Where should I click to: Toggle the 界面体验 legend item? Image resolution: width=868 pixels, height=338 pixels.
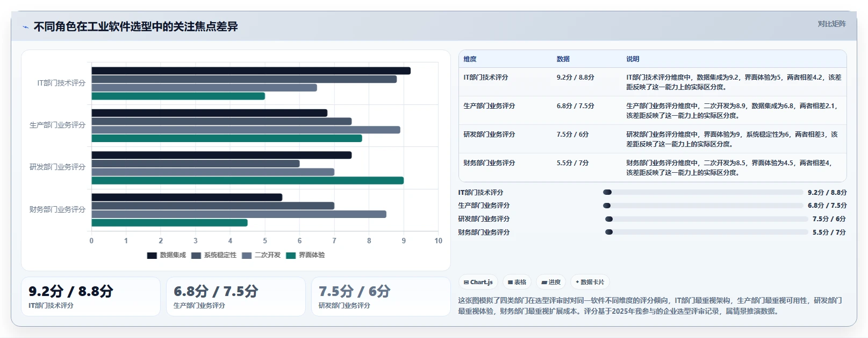pyautogui.click(x=305, y=255)
